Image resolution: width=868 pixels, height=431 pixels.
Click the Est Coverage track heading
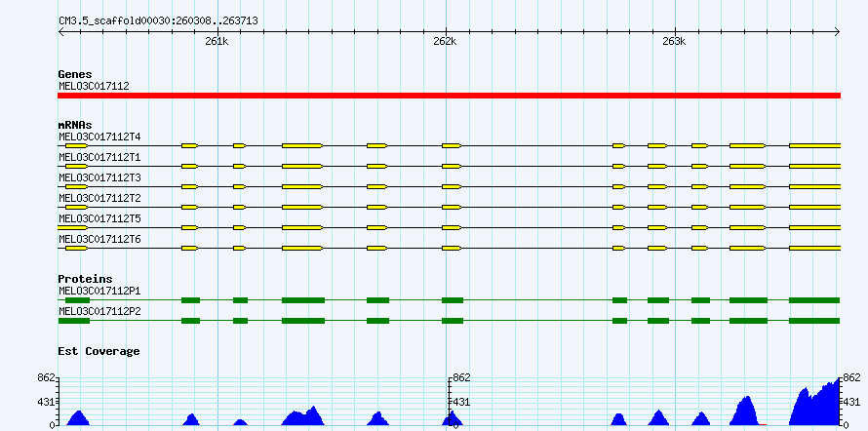point(99,351)
